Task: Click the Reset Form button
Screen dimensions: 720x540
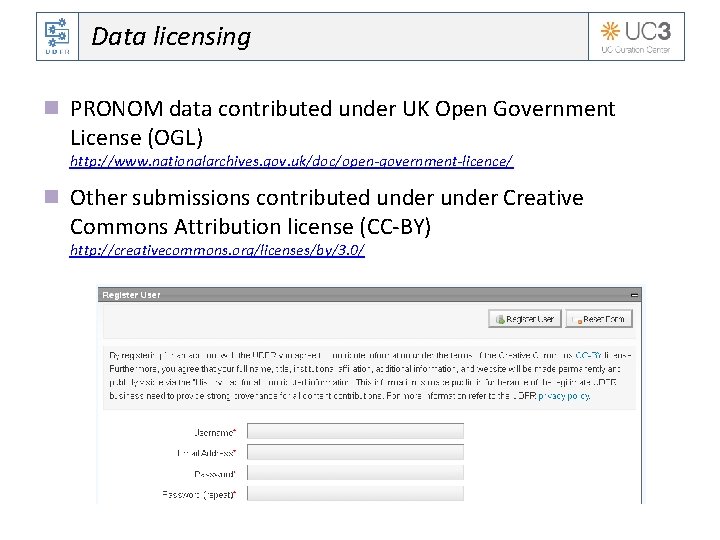Action: coord(599,319)
